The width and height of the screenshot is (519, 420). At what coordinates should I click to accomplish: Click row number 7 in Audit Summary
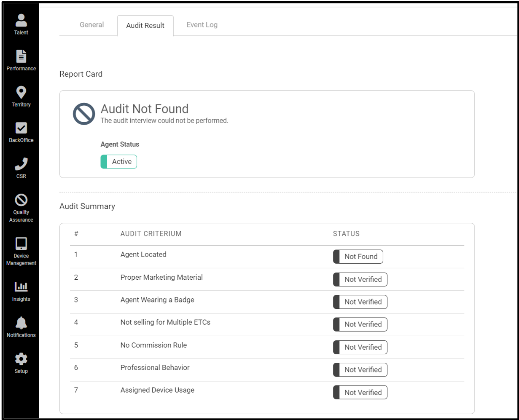click(x=76, y=390)
